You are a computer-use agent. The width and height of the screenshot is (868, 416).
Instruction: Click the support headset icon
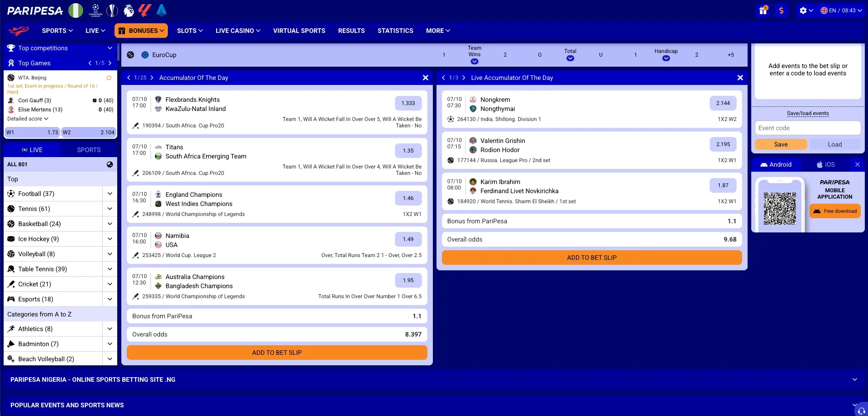pos(861,411)
